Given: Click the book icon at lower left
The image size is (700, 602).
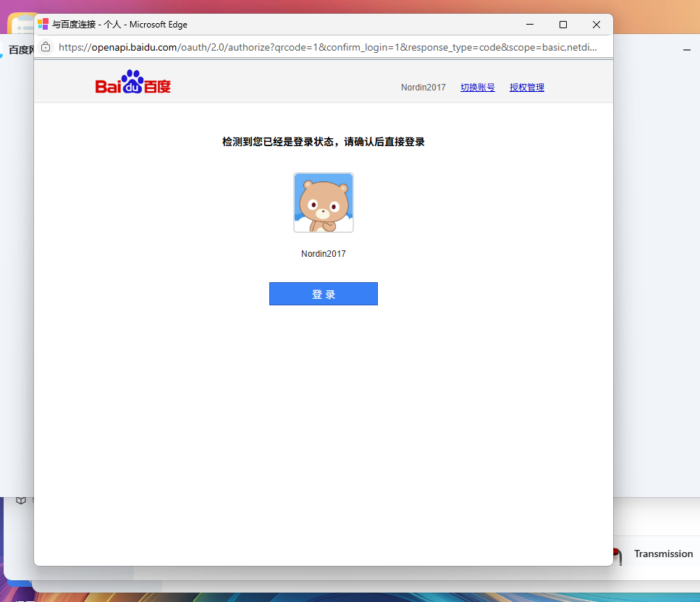Looking at the screenshot, I should [21, 500].
